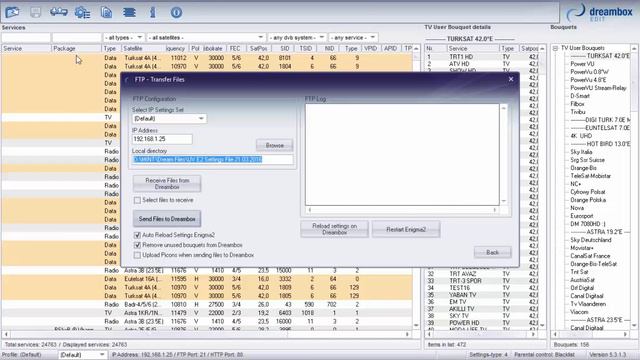Open the Options gear toolbar icon

point(82,13)
